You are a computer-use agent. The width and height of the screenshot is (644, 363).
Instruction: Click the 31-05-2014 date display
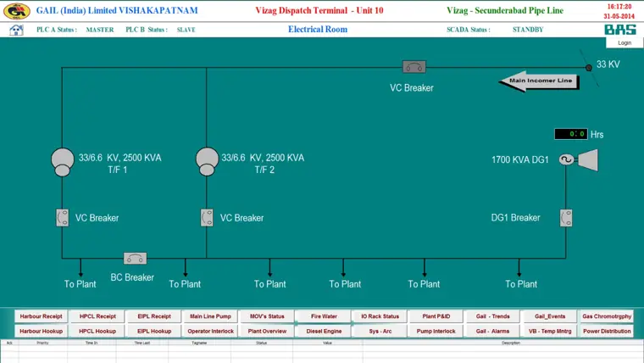point(619,16)
